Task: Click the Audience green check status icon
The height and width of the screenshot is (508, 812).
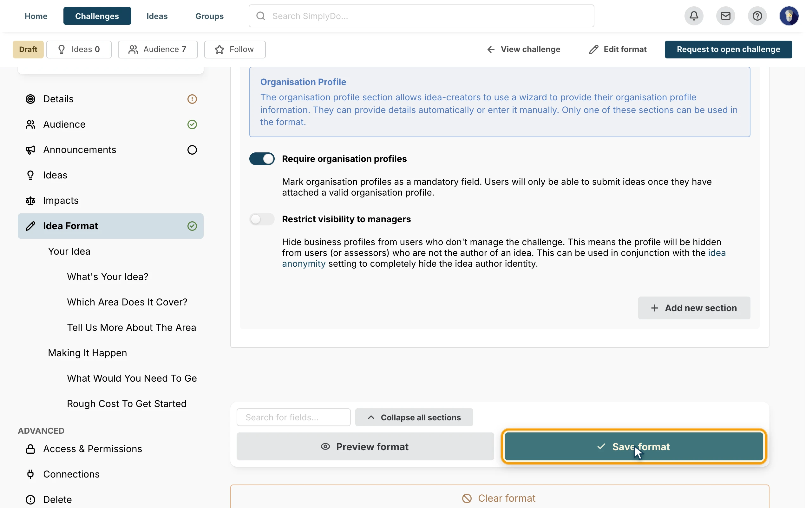Action: click(192, 124)
